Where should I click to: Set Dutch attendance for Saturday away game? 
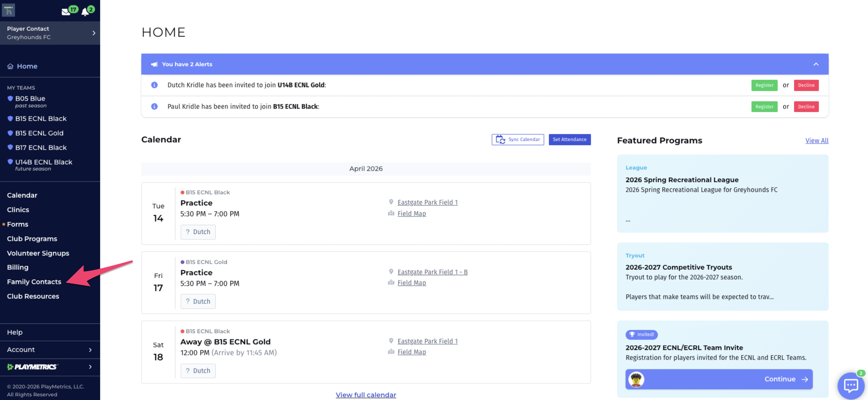click(198, 371)
